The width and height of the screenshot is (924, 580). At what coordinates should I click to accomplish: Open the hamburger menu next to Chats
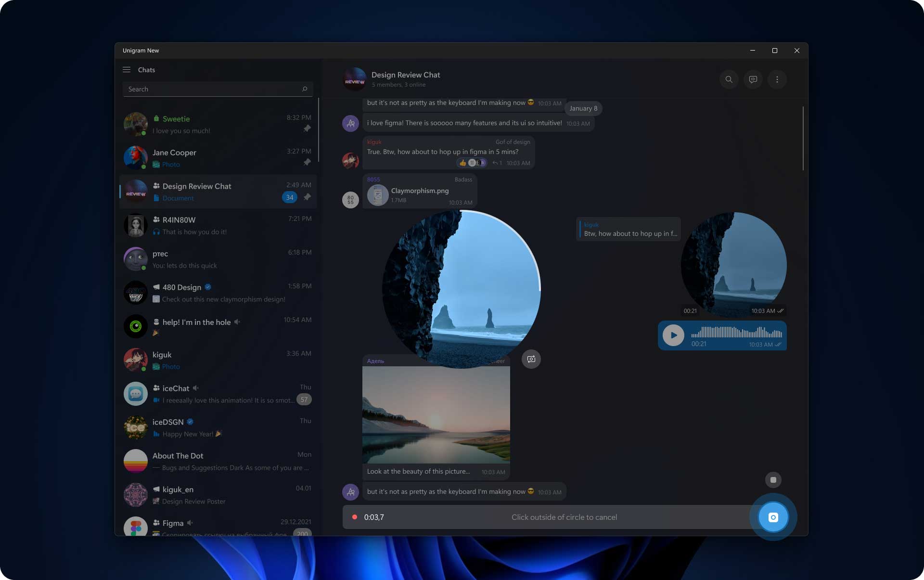pos(127,70)
